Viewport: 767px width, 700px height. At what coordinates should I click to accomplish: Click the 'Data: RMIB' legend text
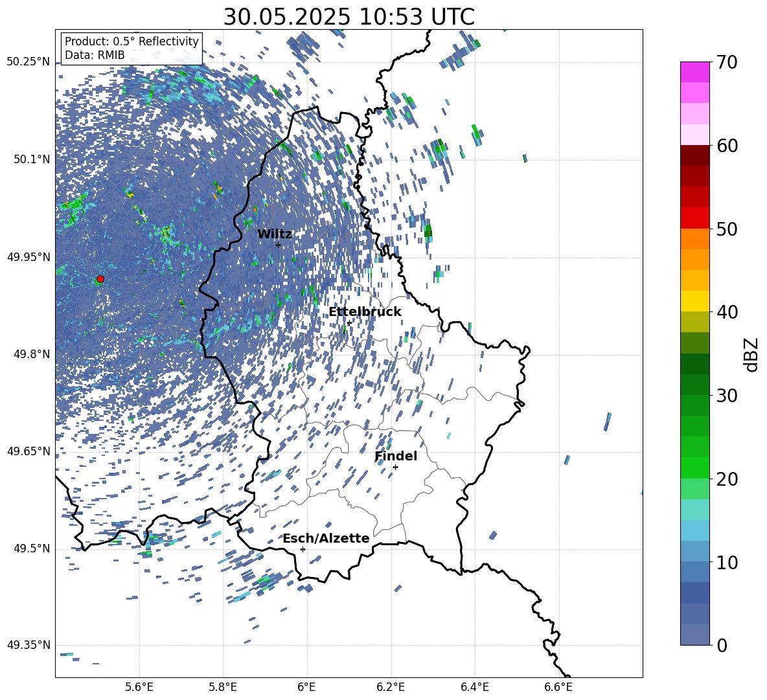click(95, 55)
